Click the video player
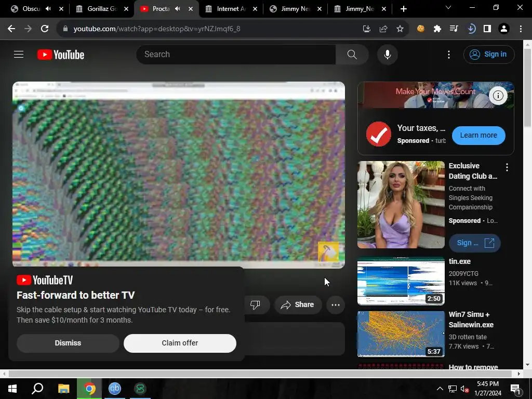532x399 pixels. point(179,175)
